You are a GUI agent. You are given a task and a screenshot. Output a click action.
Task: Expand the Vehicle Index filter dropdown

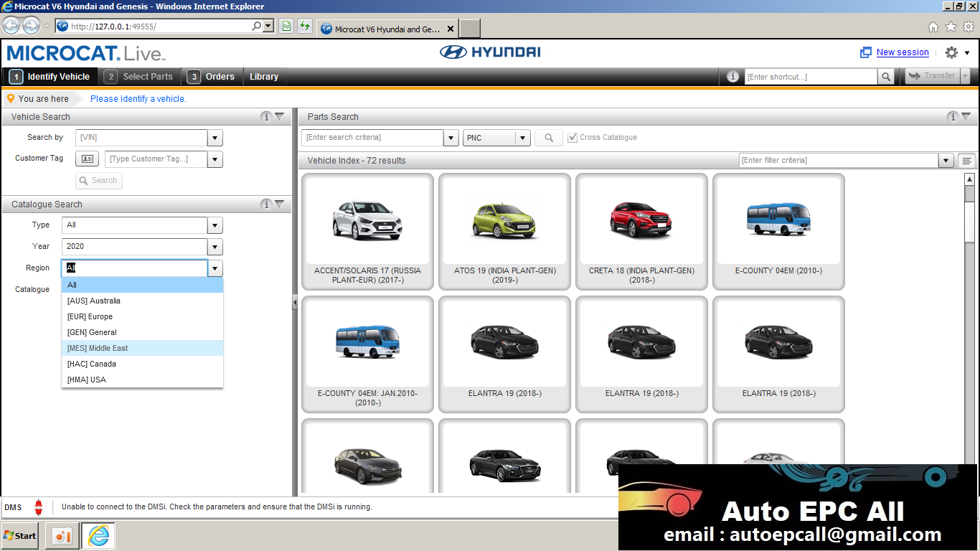click(946, 161)
